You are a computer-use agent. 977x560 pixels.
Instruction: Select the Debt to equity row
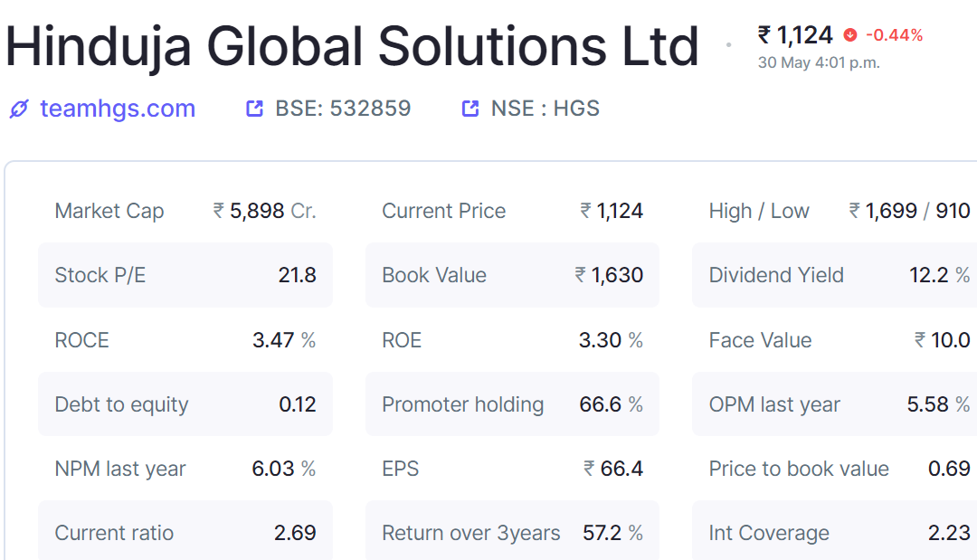185,403
